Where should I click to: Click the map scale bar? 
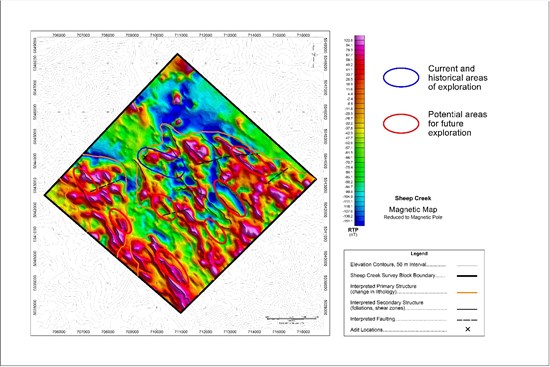tap(292, 319)
